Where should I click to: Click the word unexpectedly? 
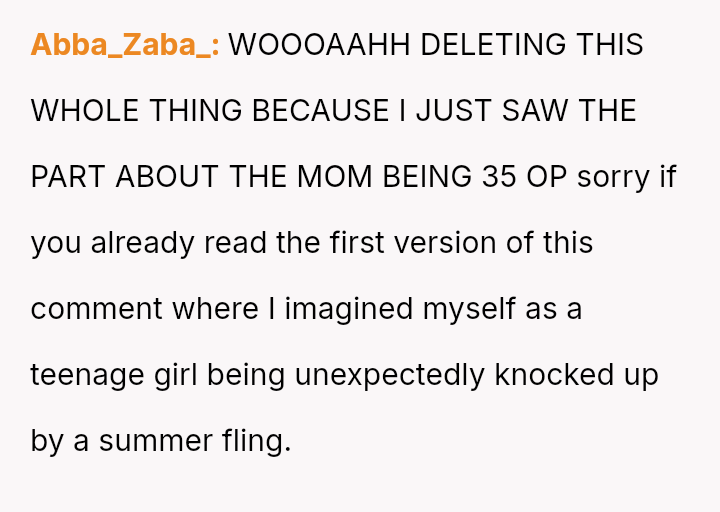(x=389, y=376)
